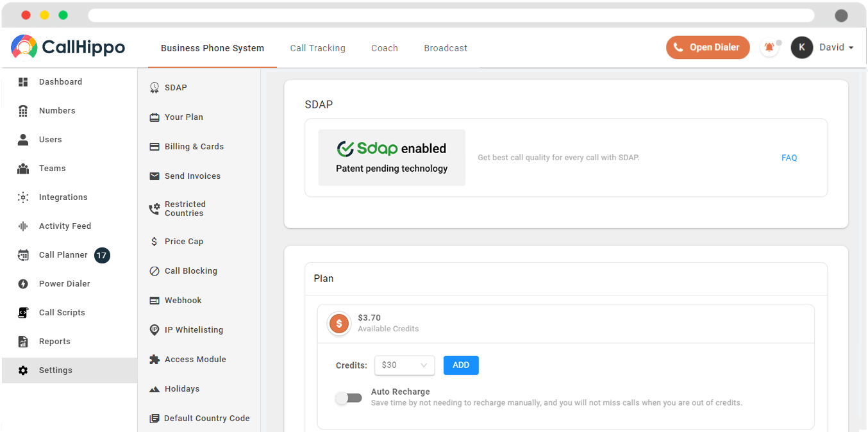
Task: Select the Restricted Countries phone icon
Action: click(x=154, y=208)
